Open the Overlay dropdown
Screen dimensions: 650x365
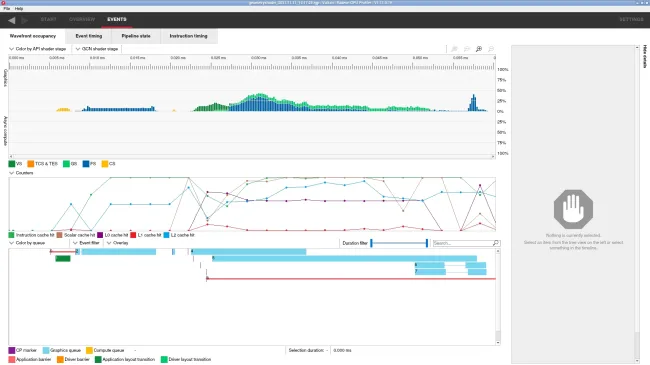pyautogui.click(x=117, y=243)
